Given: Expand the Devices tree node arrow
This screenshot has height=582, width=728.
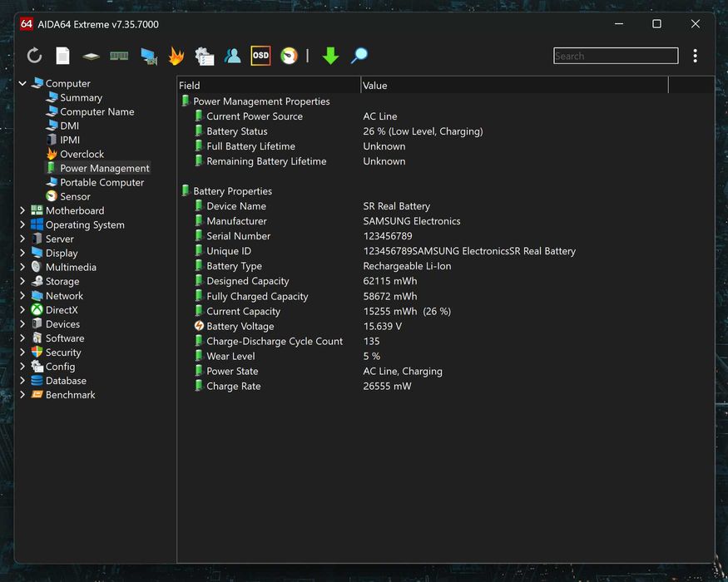Looking at the screenshot, I should pos(22,323).
